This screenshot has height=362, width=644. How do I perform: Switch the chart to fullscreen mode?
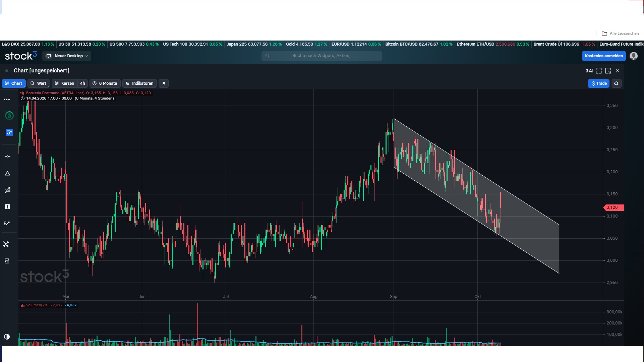pyautogui.click(x=599, y=71)
